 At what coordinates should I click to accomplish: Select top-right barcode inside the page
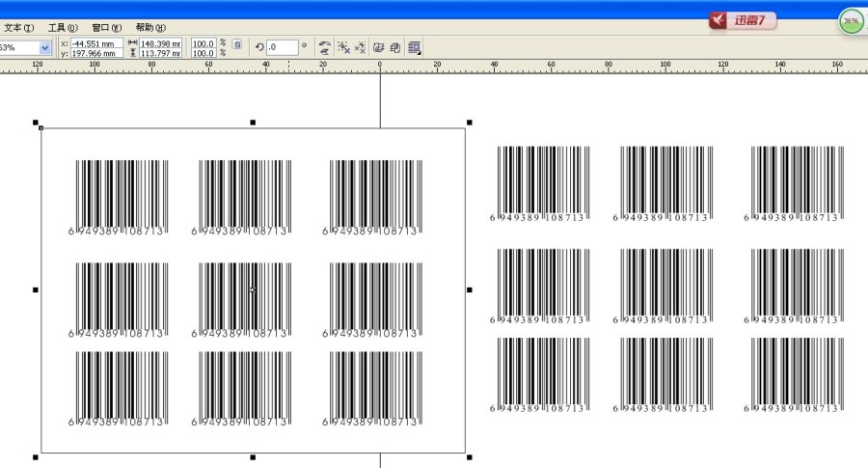pyautogui.click(x=372, y=198)
